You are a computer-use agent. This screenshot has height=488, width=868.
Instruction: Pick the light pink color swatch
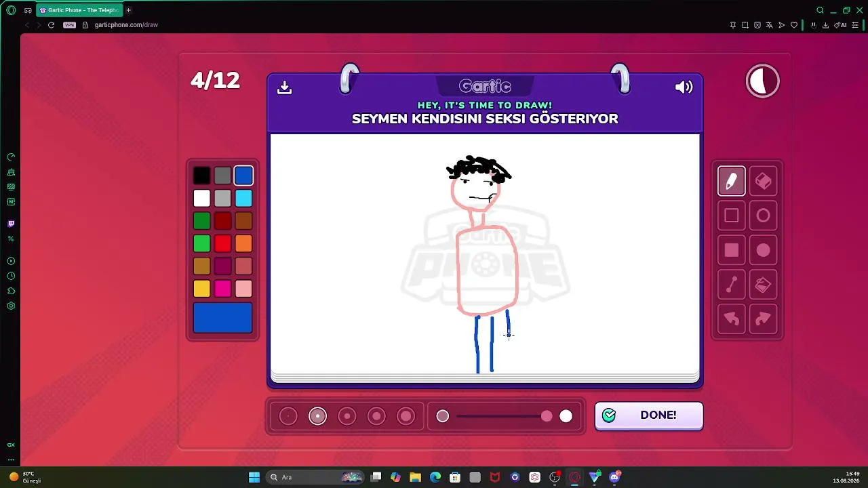[x=243, y=289]
